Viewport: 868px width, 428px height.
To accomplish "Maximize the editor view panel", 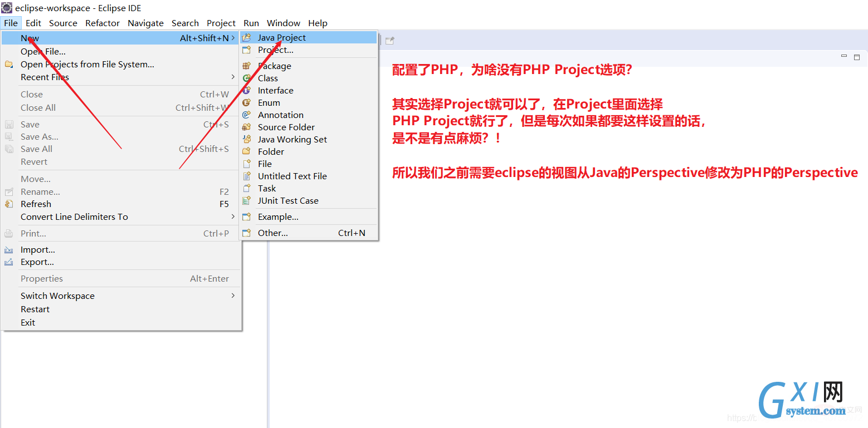I will [x=857, y=57].
